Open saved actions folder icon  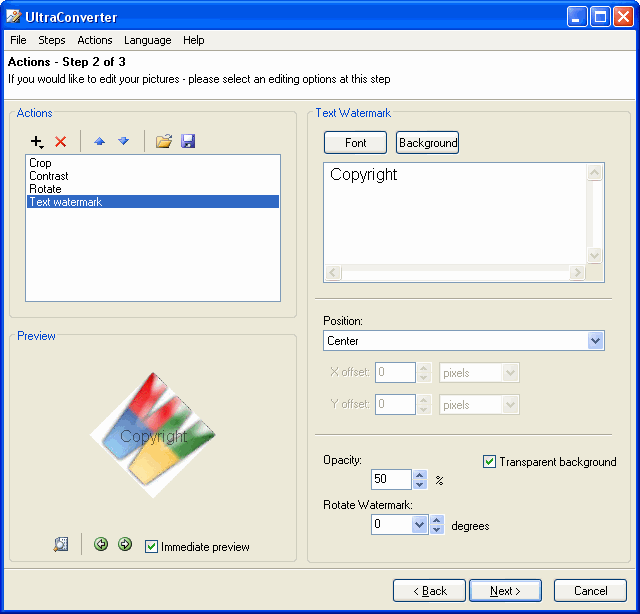164,141
